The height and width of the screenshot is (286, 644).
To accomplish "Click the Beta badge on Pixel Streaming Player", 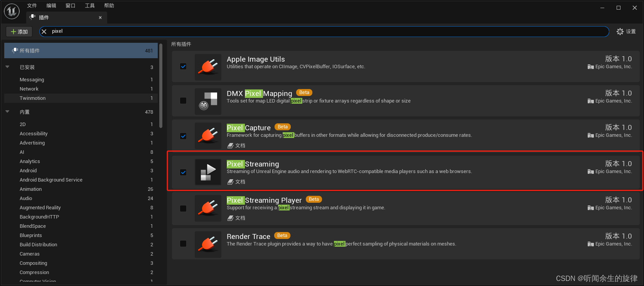I will (314, 199).
